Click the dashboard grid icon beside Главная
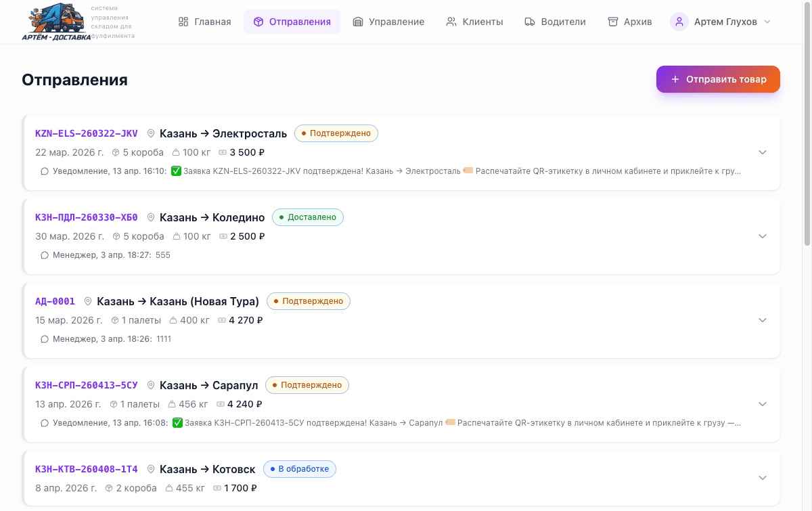The image size is (812, 511). tap(183, 22)
